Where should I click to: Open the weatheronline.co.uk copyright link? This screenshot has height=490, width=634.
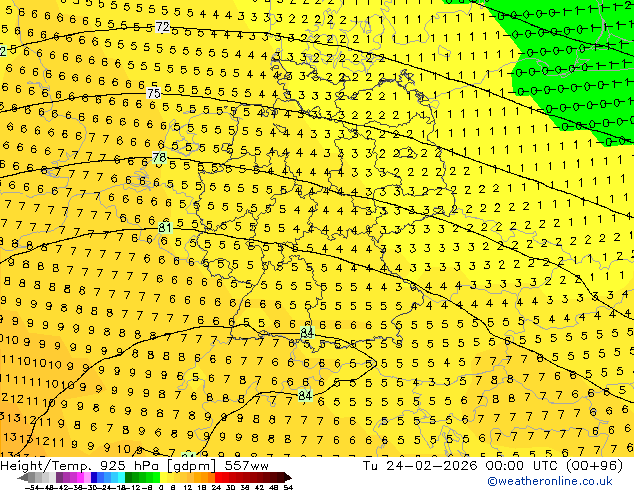tap(550, 481)
